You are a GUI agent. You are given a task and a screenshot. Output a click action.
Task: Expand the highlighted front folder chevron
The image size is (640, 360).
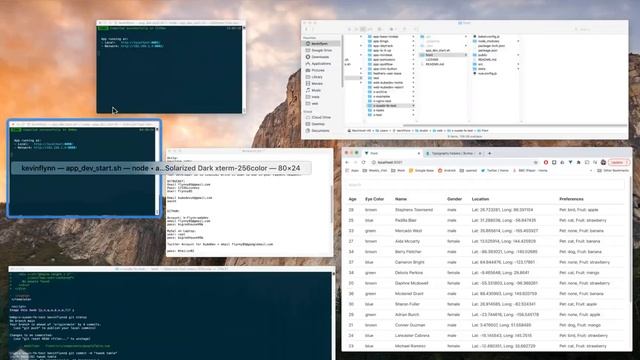tap(466, 55)
